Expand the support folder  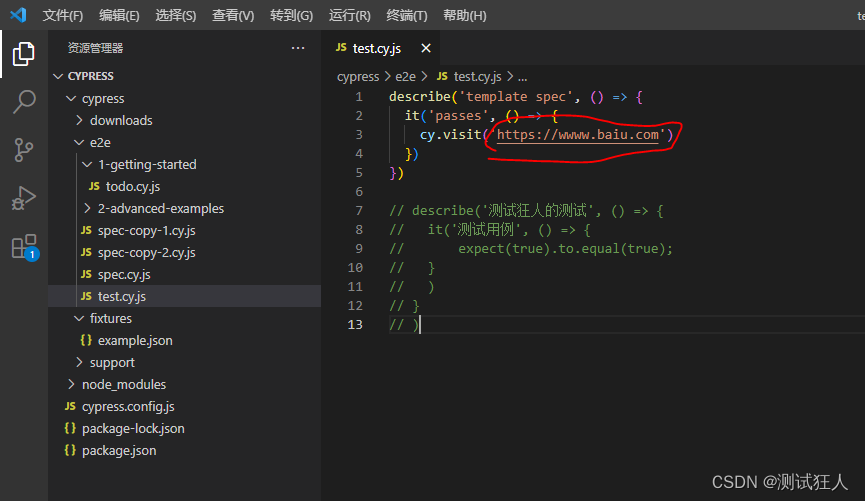[185, 363]
